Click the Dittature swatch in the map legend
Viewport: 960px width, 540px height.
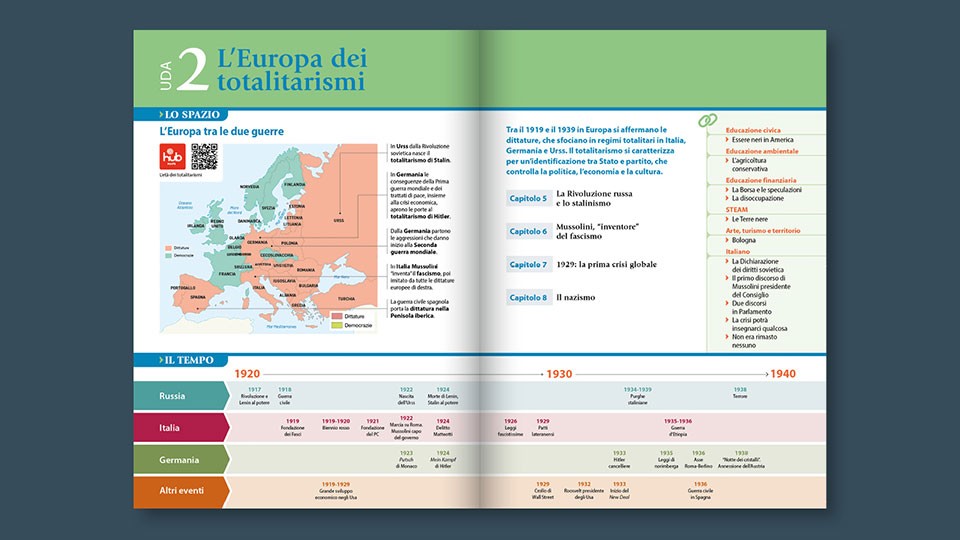tap(337, 317)
